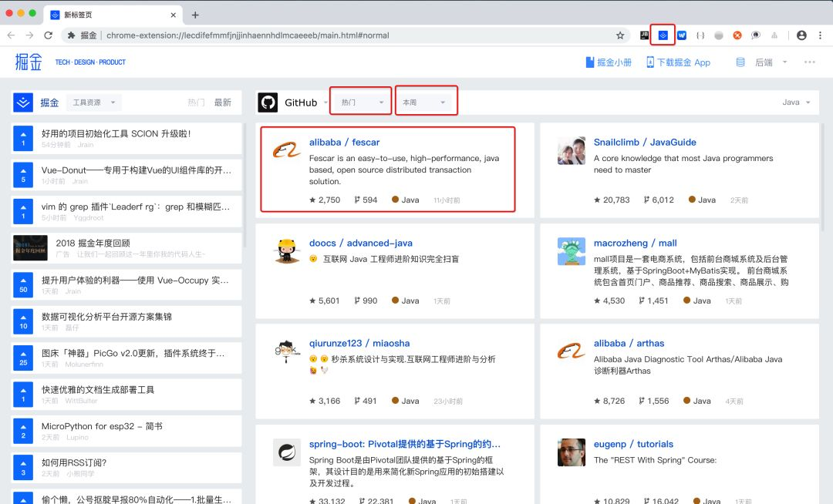Click the 下载掘金 App link
The width and height of the screenshot is (833, 504).
point(678,62)
